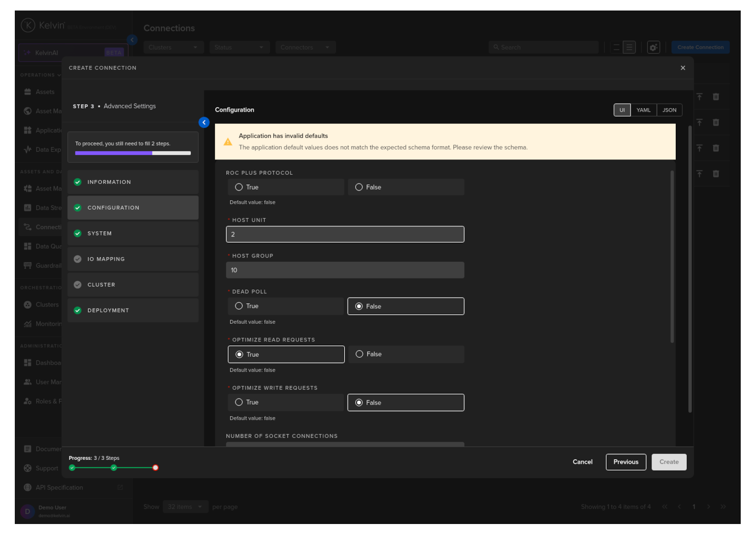
Task: Click the green checkmark beside System step
Action: pos(78,234)
